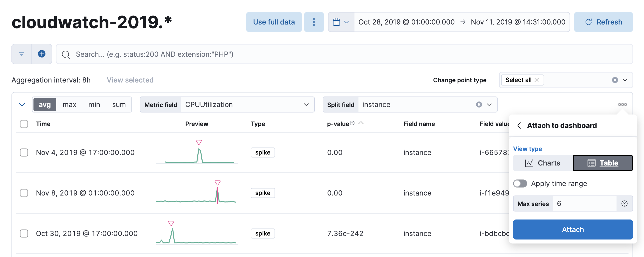Viewport: 644px width, 257px height.
Task: Switch view type to Table
Action: [603, 163]
